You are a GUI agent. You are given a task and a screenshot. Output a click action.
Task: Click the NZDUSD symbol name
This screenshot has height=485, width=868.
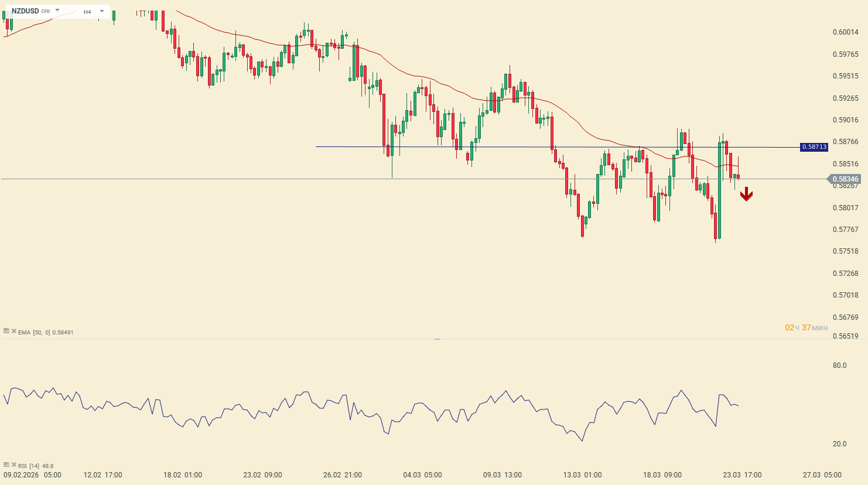coord(25,11)
